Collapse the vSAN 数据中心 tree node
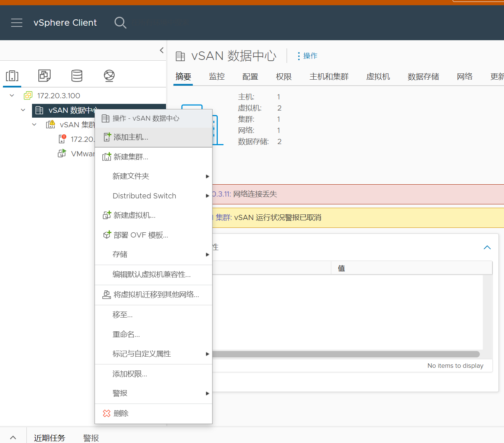The image size is (504, 443). tap(23, 110)
